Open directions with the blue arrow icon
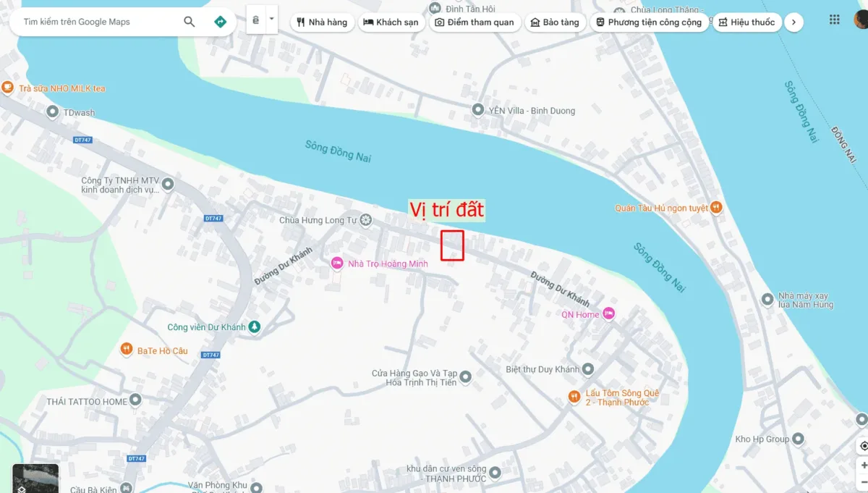This screenshot has height=493, width=868. point(221,22)
